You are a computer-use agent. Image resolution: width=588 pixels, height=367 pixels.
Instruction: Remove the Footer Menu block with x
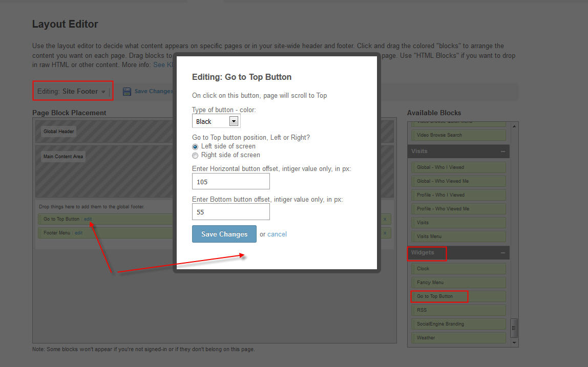point(385,233)
